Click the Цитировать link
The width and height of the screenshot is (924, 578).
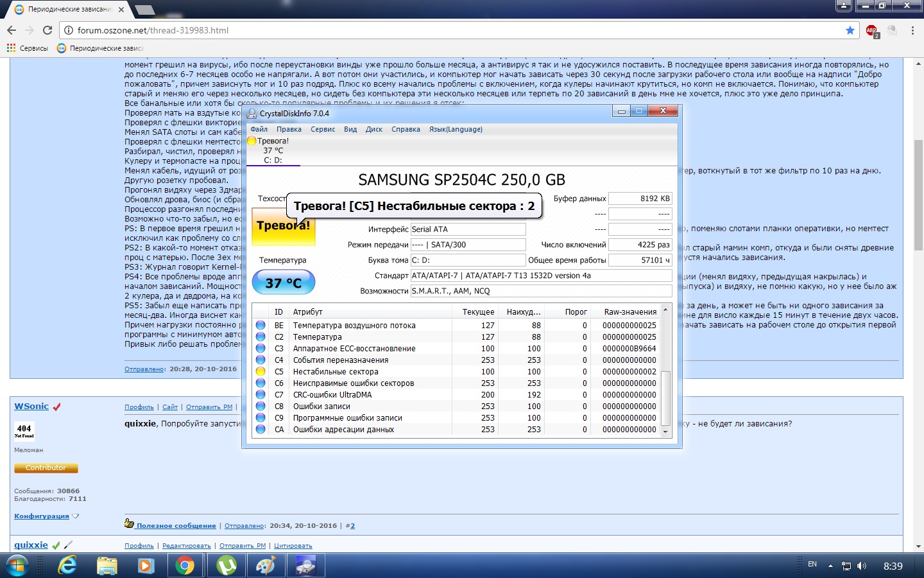293,546
